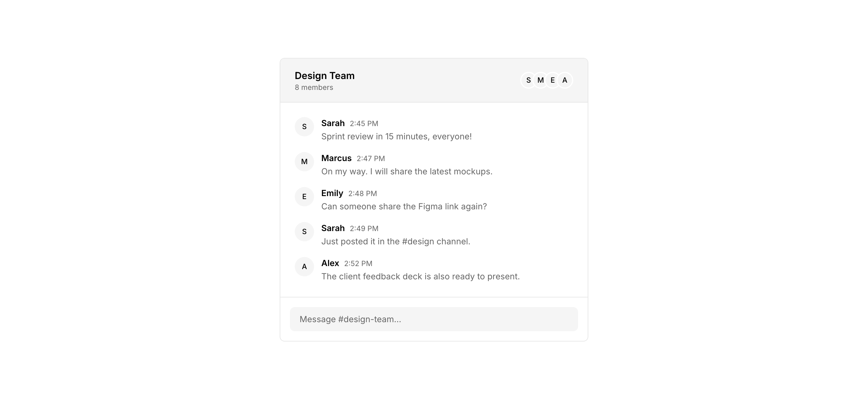Select the client feedback deck message
868x400 pixels.
(420, 277)
